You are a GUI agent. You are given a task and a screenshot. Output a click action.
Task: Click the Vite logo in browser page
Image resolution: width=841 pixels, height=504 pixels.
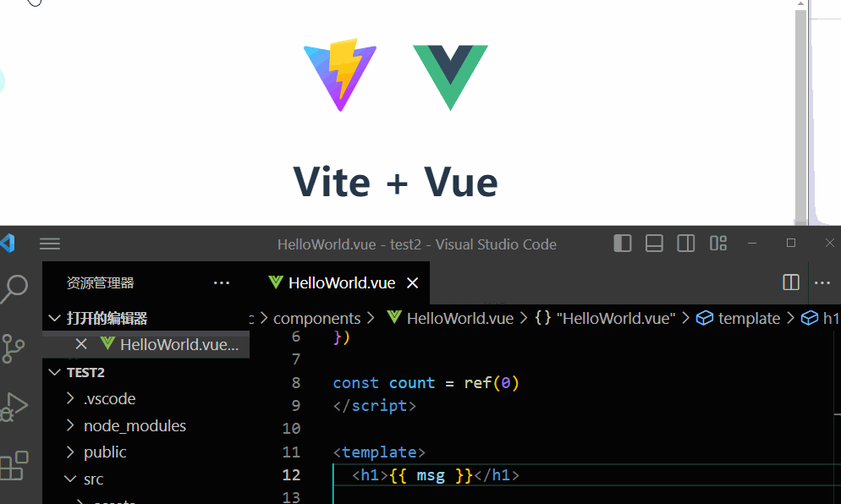pyautogui.click(x=340, y=74)
